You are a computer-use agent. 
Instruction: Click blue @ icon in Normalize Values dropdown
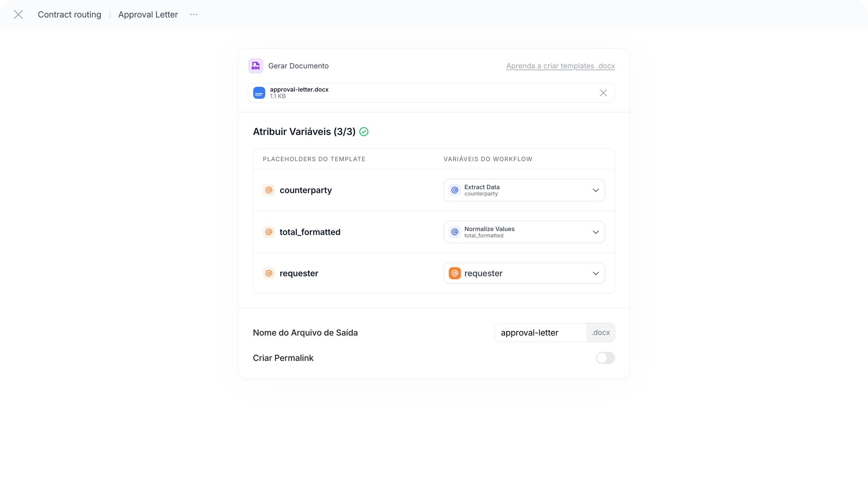(454, 232)
